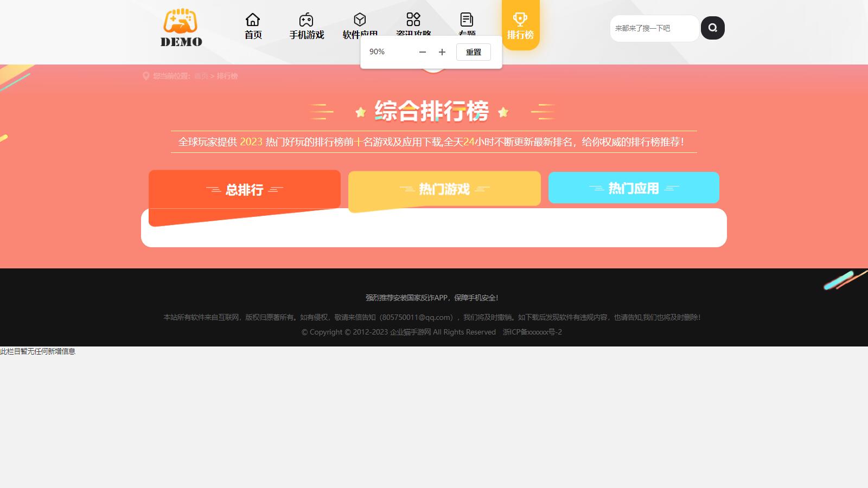
Task: Click the DEMO site logo
Action: pyautogui.click(x=181, y=27)
